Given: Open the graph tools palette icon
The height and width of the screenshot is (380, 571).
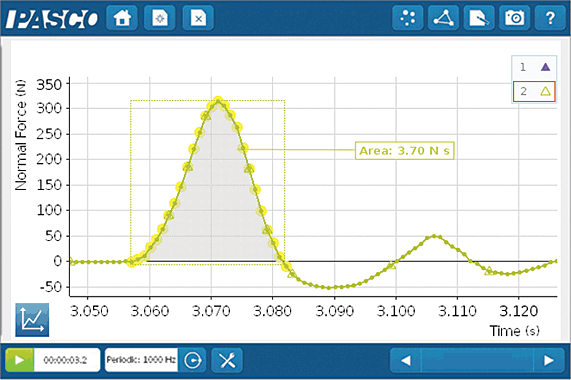Looking at the screenshot, I should pyautogui.click(x=32, y=320).
